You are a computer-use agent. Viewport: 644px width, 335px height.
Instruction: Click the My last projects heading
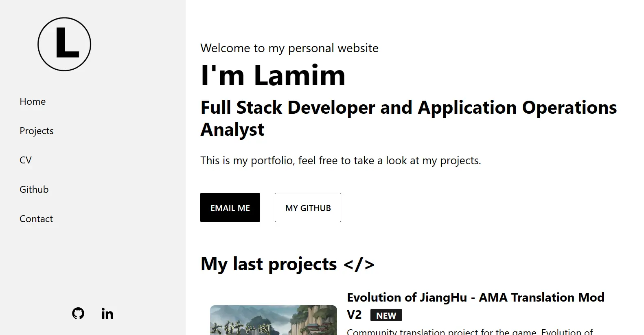[x=267, y=264]
